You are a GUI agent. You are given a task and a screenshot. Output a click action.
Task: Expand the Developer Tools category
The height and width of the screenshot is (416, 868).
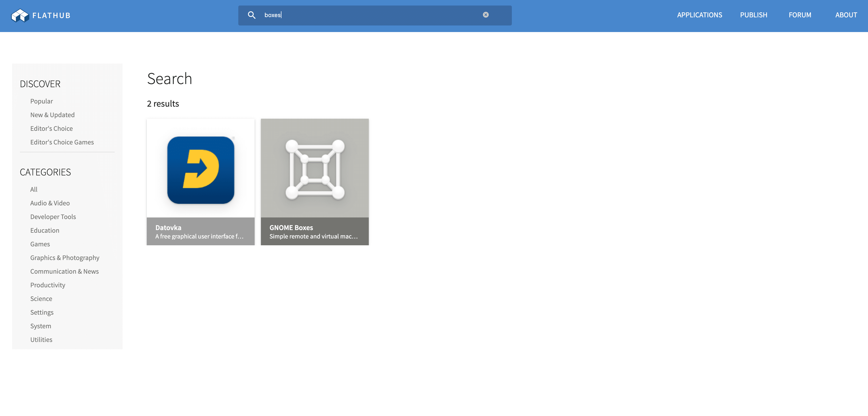coord(53,217)
